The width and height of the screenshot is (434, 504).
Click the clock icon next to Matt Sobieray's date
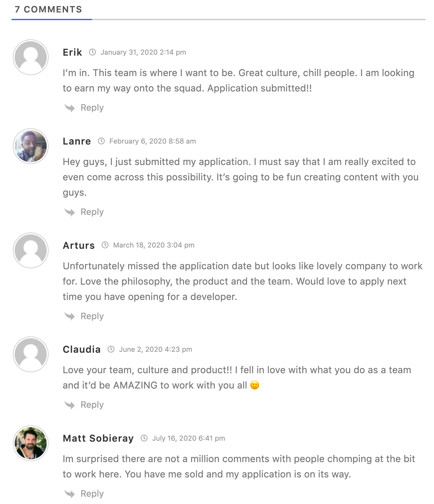coord(144,438)
